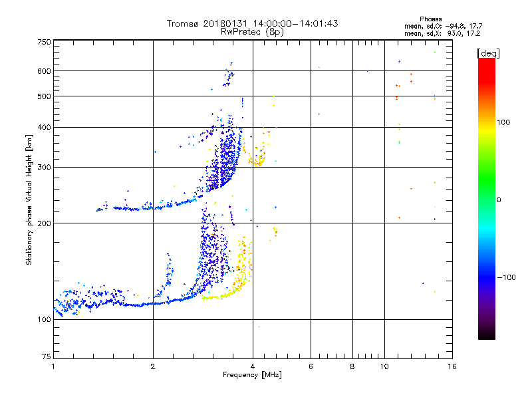Click the x-axis tick label '1'
This screenshot has height=399, width=532.
click(x=53, y=366)
